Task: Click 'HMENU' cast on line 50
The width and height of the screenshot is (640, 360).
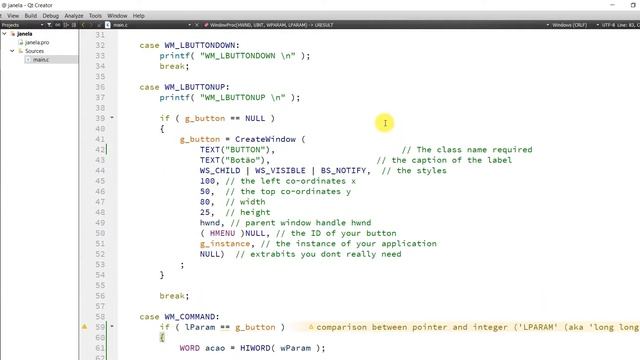Action: 222,233
